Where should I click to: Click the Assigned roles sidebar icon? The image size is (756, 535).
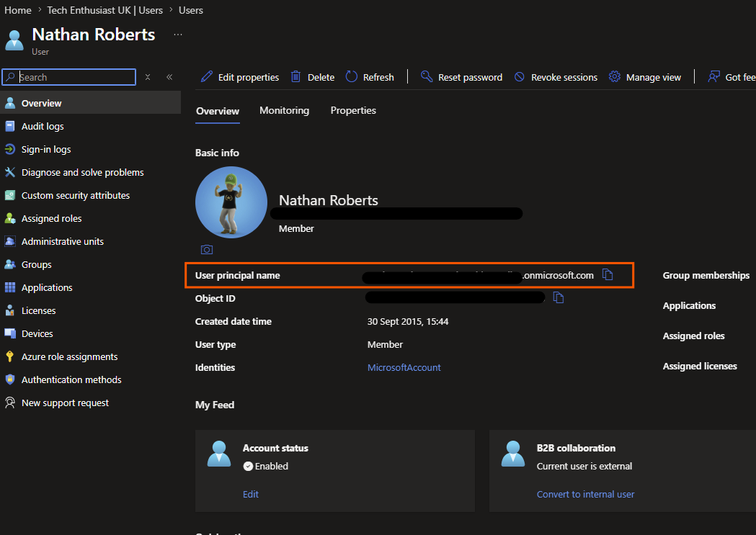coord(9,219)
